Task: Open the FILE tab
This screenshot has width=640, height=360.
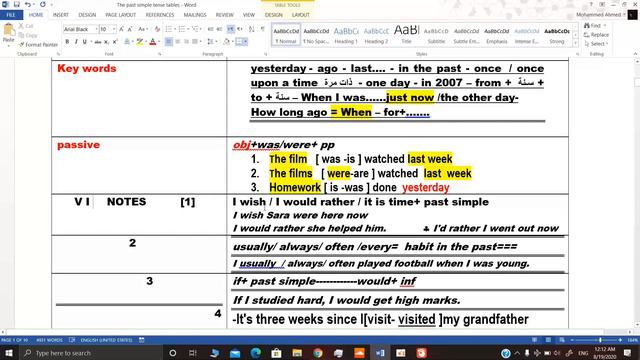Action: click(x=11, y=15)
